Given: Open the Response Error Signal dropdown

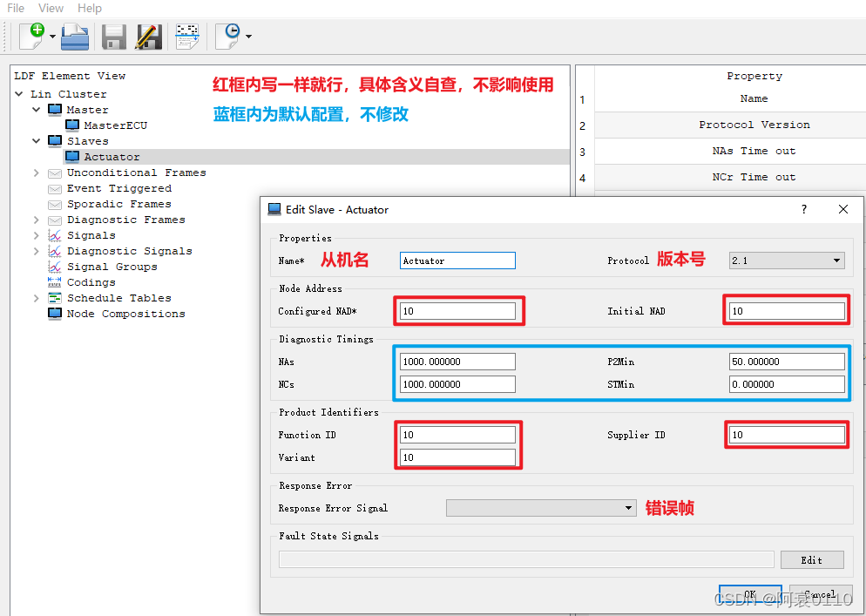Looking at the screenshot, I should coord(541,508).
